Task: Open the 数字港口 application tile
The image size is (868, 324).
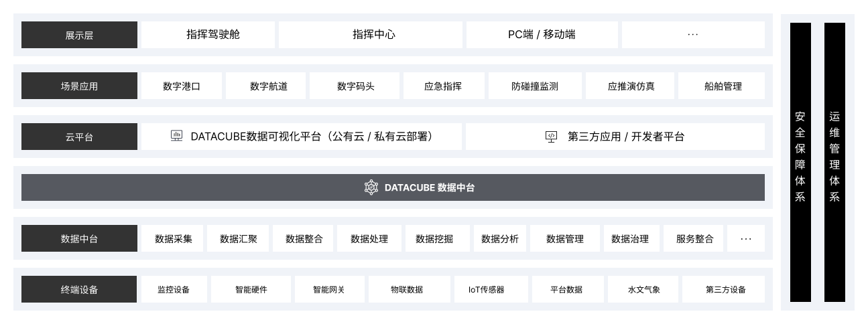Action: [182, 86]
